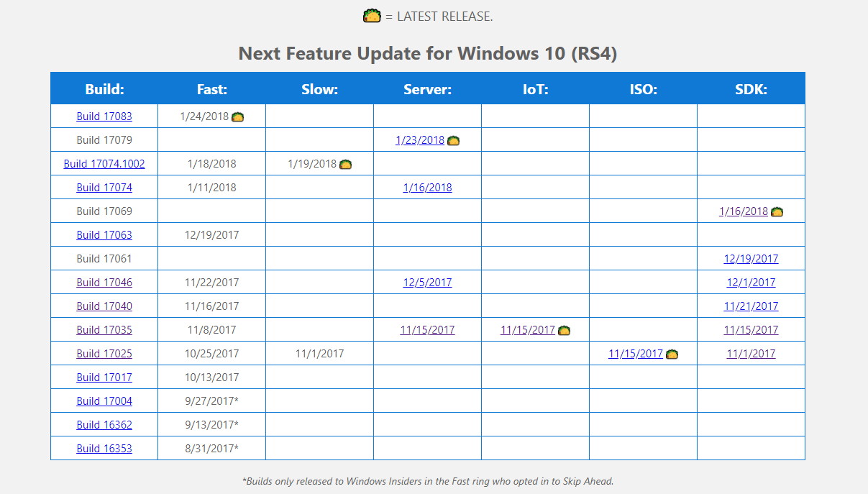Open Server 11/15/2017 link for Build 17035
The image size is (868, 494).
tap(427, 330)
